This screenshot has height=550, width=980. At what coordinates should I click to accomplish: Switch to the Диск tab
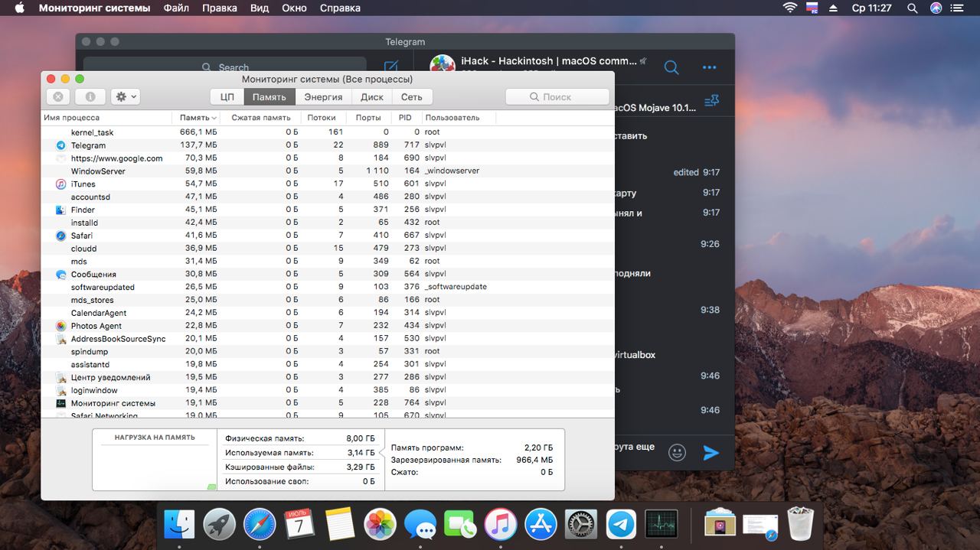click(372, 96)
